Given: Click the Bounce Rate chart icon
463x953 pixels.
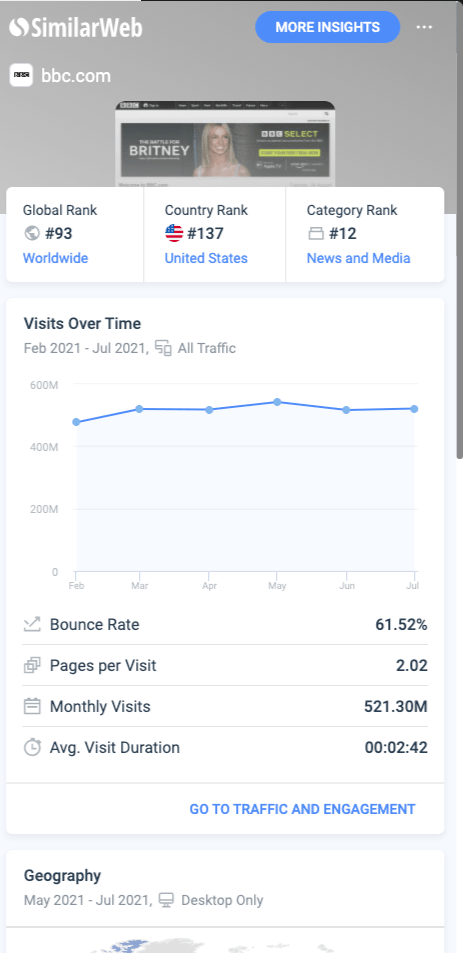Looking at the screenshot, I should coord(32,624).
